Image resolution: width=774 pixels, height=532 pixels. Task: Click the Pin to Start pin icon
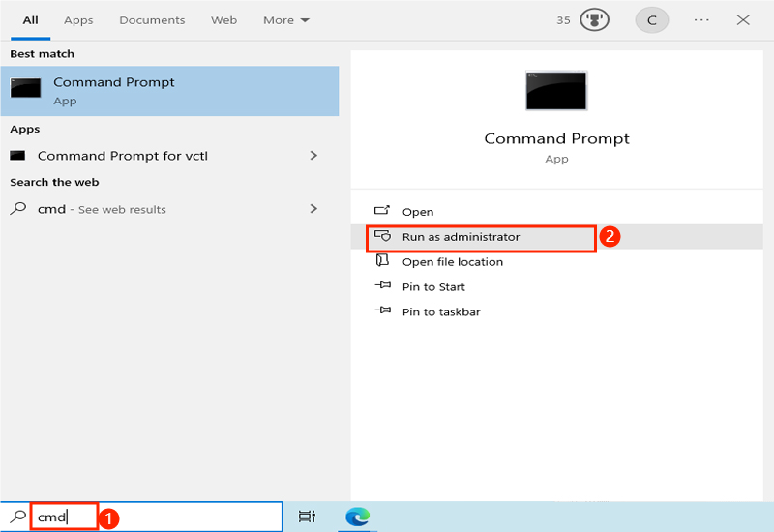(x=383, y=285)
